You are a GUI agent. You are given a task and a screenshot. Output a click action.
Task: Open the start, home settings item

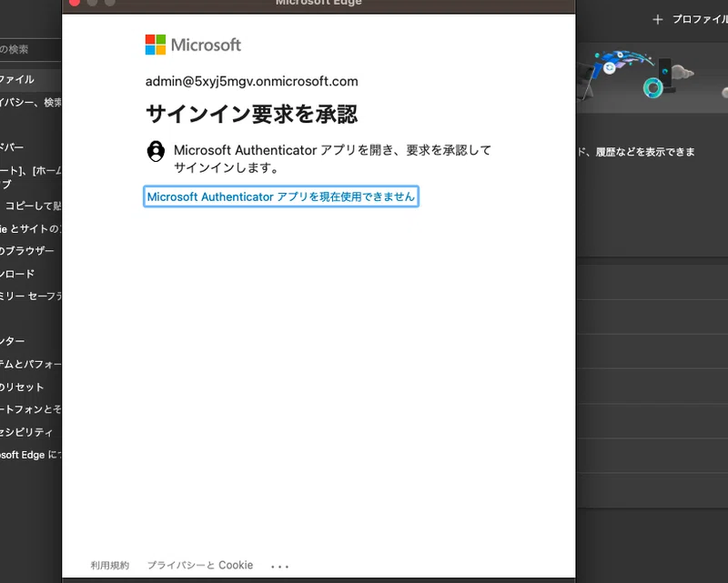[x=30, y=176]
